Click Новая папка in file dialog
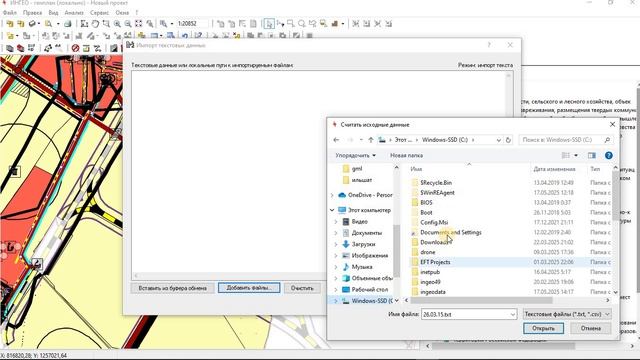The image size is (640, 360). (x=406, y=156)
